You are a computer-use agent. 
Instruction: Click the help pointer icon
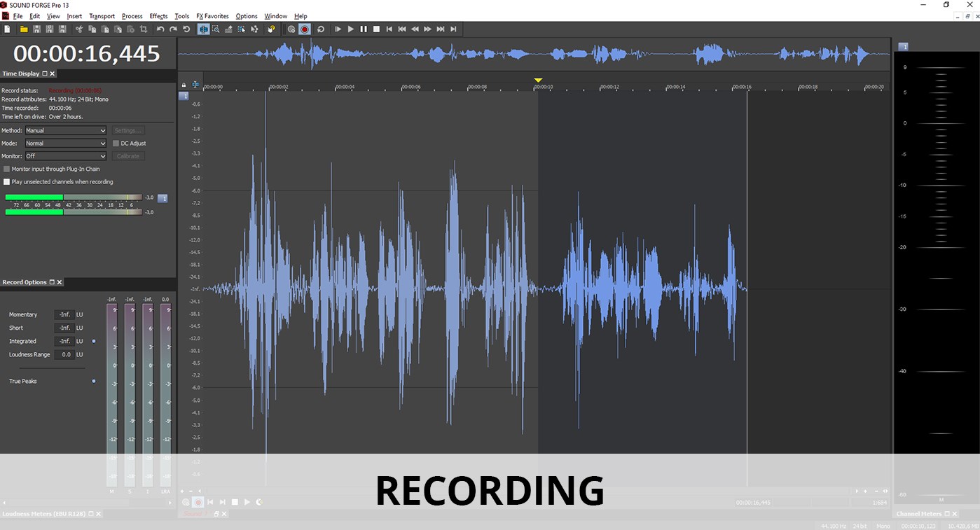click(271, 29)
